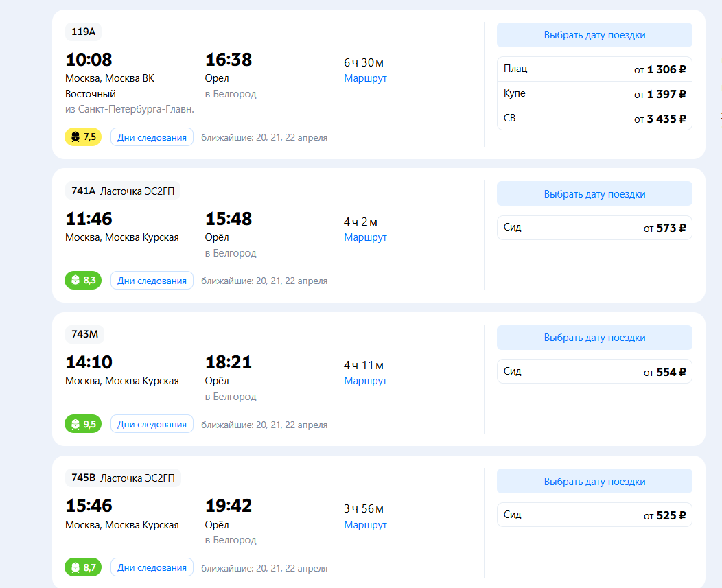Click Выбрать дату поездки for train 119А
Image resolution: width=722 pixels, height=588 pixels.
point(594,35)
